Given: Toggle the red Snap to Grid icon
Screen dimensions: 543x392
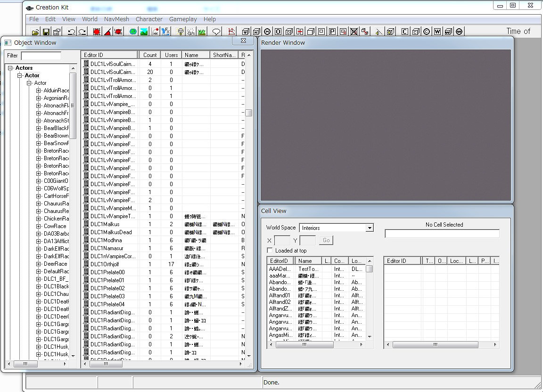Looking at the screenshot, I should [x=97, y=32].
